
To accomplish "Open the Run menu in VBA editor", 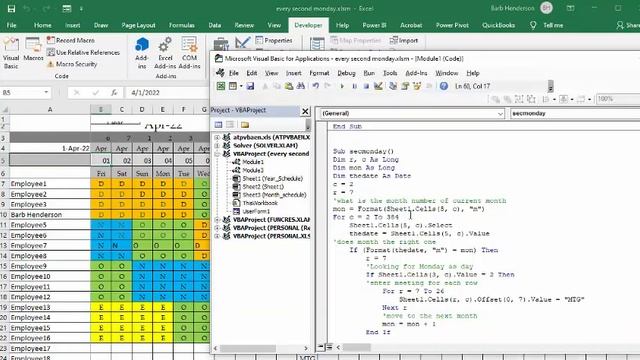I will tap(369, 73).
